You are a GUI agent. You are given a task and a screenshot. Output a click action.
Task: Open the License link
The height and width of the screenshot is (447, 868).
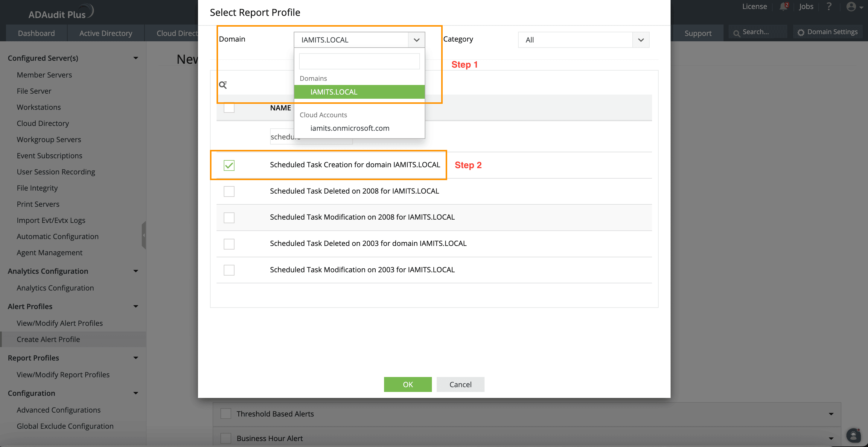[754, 6]
